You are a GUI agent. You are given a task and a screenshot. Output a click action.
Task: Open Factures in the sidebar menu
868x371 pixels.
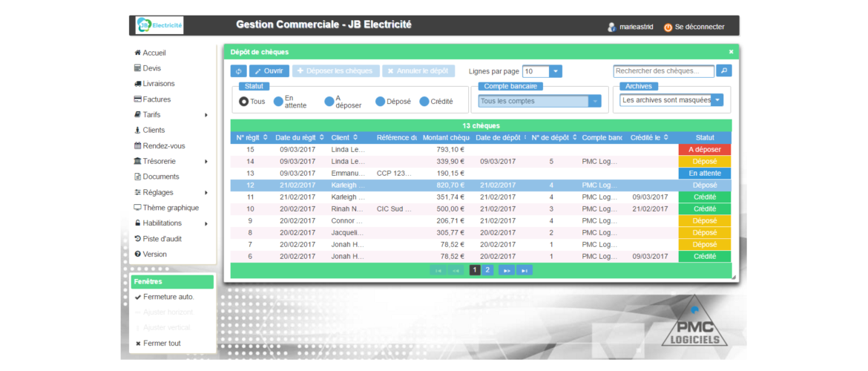(x=156, y=99)
